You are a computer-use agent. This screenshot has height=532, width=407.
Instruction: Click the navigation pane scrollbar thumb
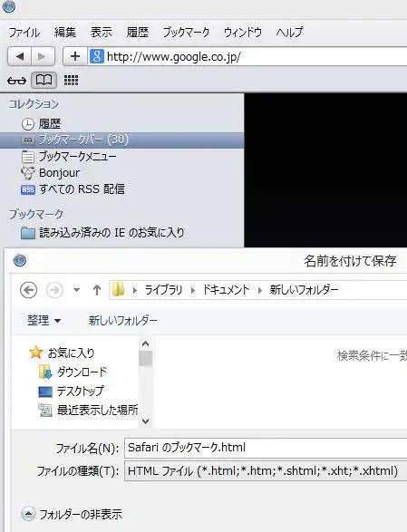point(146,359)
